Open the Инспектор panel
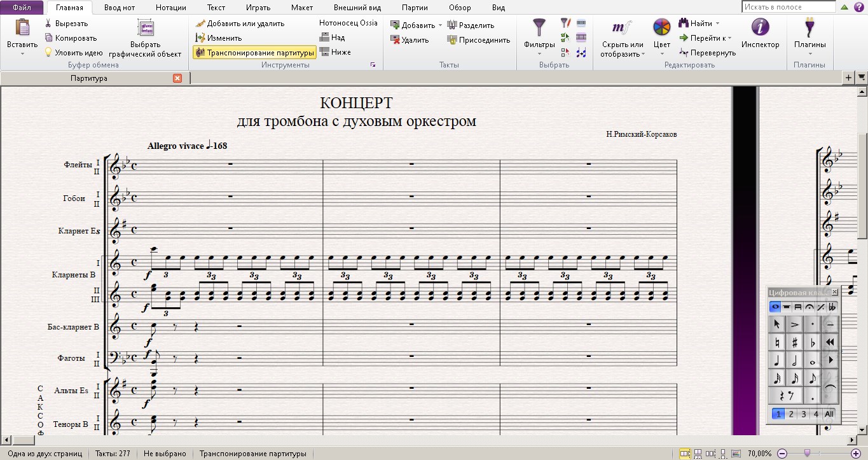868x460 pixels. click(760, 33)
